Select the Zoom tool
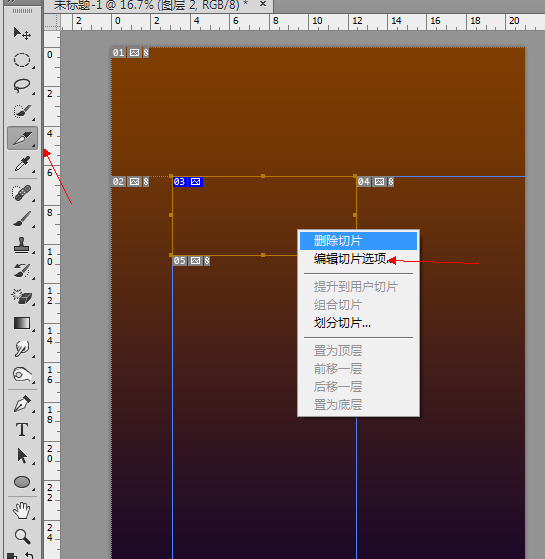Screen dimensions: 545x559 coord(22,536)
